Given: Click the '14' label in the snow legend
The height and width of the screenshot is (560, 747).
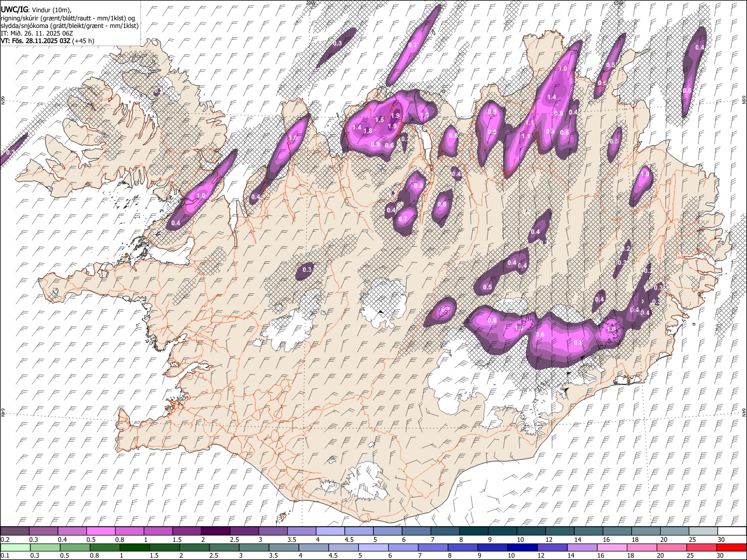Looking at the screenshot, I should (578, 540).
